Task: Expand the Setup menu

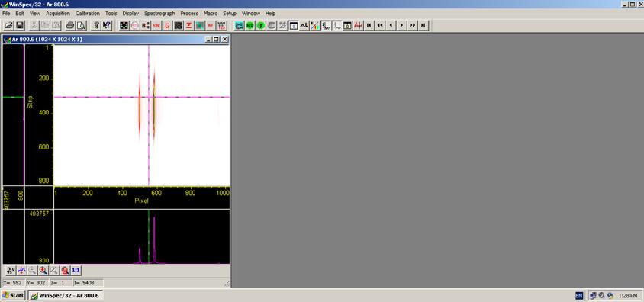Action: point(230,14)
